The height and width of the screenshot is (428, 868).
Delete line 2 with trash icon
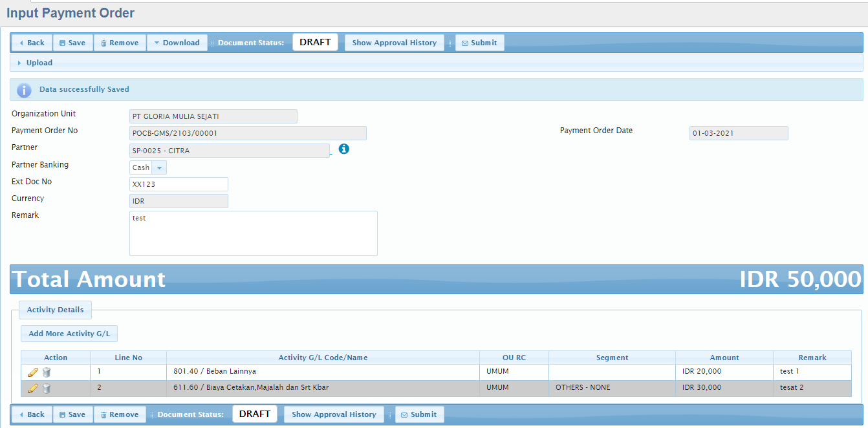coord(47,389)
